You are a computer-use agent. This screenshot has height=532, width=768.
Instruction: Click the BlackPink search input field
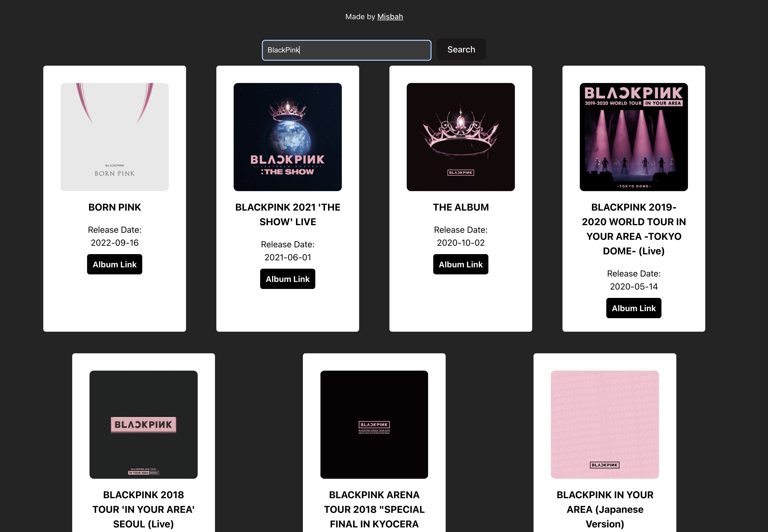346,50
